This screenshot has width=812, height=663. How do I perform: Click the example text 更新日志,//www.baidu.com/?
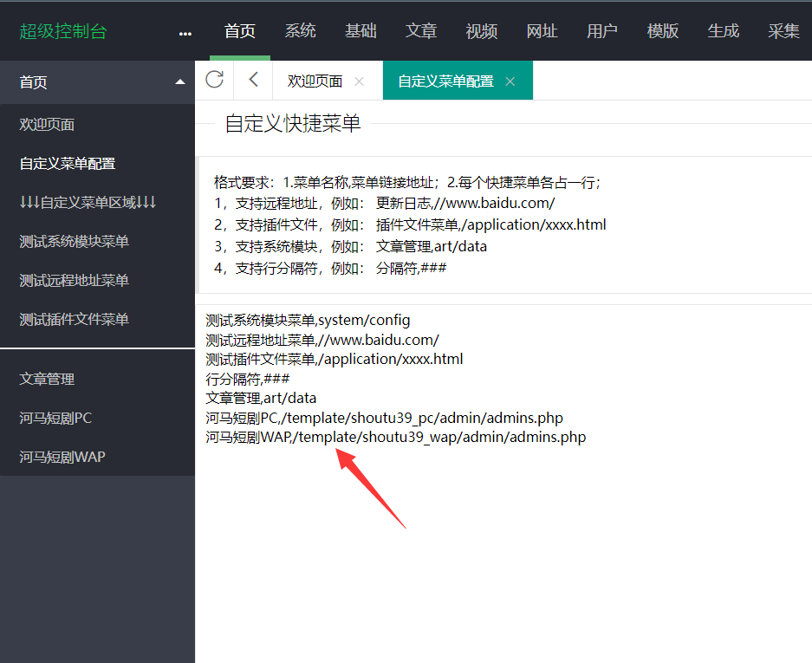[x=465, y=203]
